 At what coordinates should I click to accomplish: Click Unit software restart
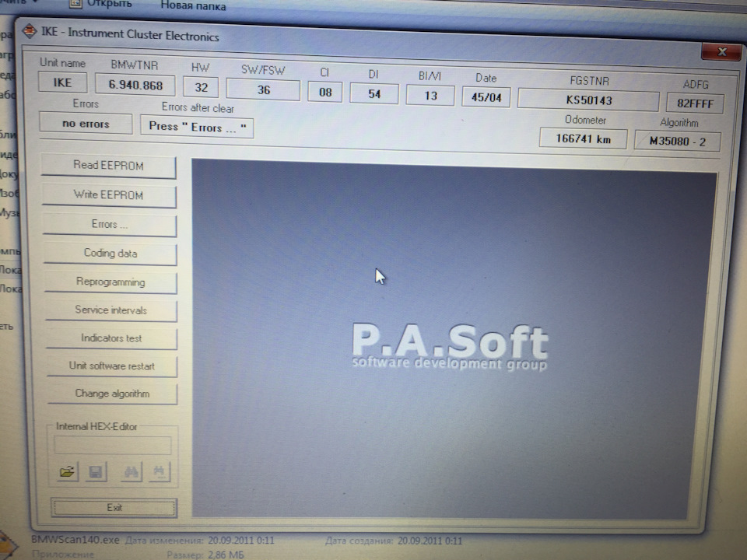tap(112, 366)
